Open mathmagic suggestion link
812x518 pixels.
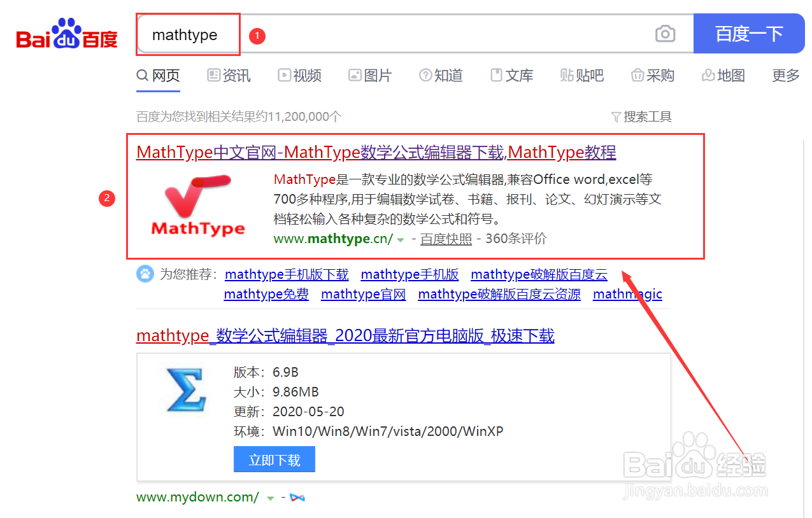pyautogui.click(x=627, y=294)
